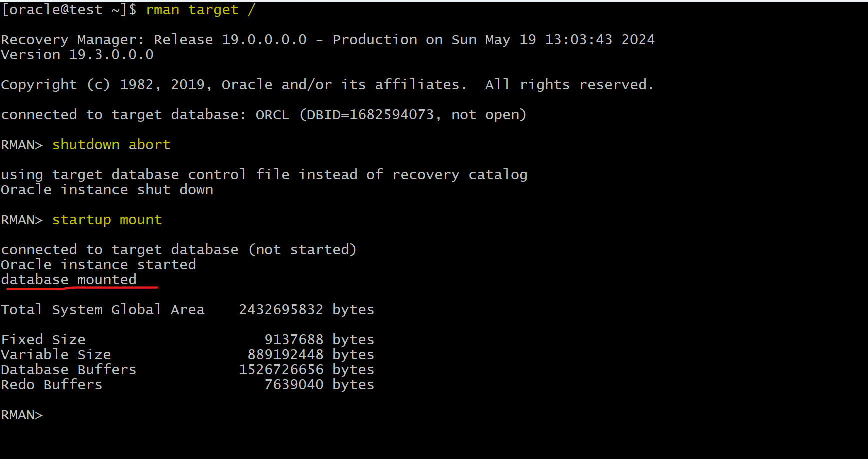The width and height of the screenshot is (868, 459).
Task: Click the 'Variable Size' label
Action: [x=56, y=355]
